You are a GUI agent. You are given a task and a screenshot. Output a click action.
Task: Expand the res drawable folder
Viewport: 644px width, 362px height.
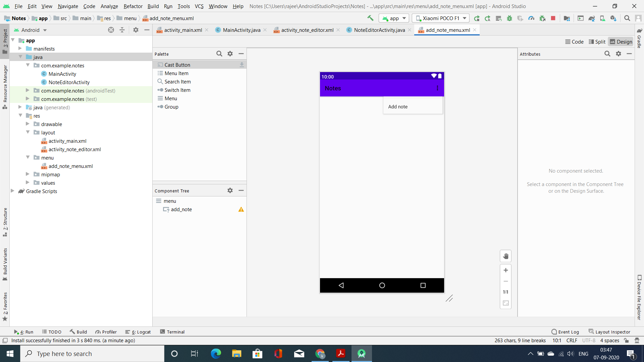pyautogui.click(x=28, y=124)
